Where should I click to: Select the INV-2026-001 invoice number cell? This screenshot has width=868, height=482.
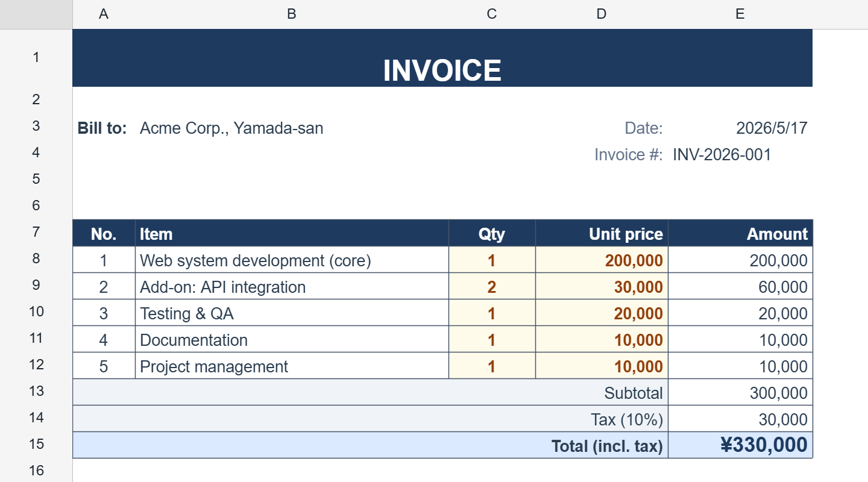coord(740,154)
